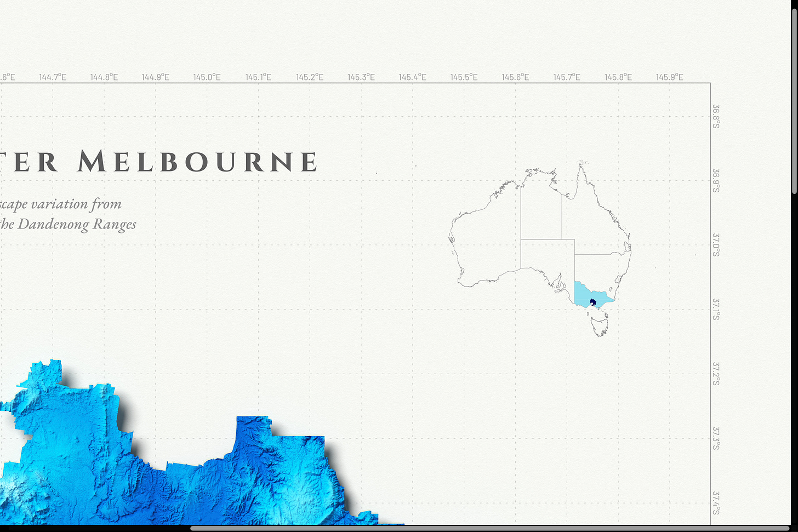Click the "145.4°E" longitude label
This screenshot has width=798, height=532.
click(x=413, y=77)
